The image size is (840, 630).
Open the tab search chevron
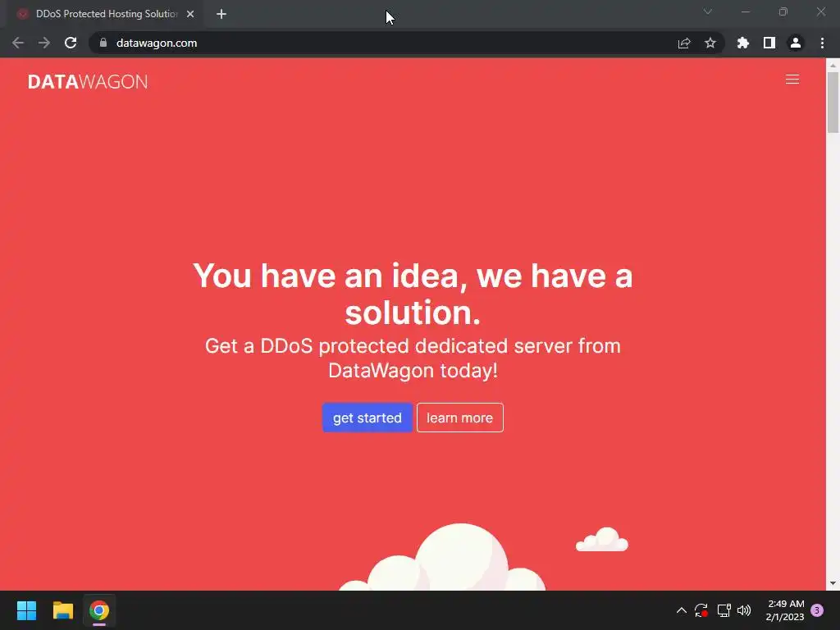[x=708, y=11]
